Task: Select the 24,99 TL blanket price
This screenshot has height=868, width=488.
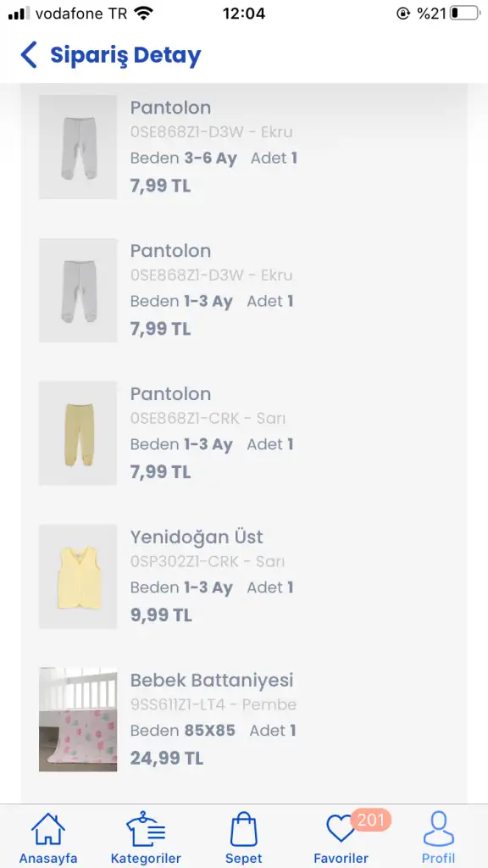Action: click(x=167, y=758)
